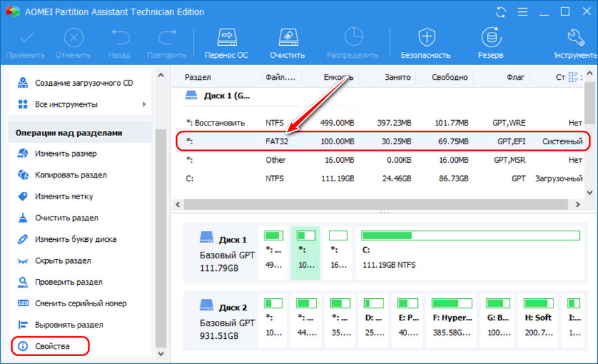Choose Копировать раздел in sidebar
This screenshot has height=364, width=598.
70,175
